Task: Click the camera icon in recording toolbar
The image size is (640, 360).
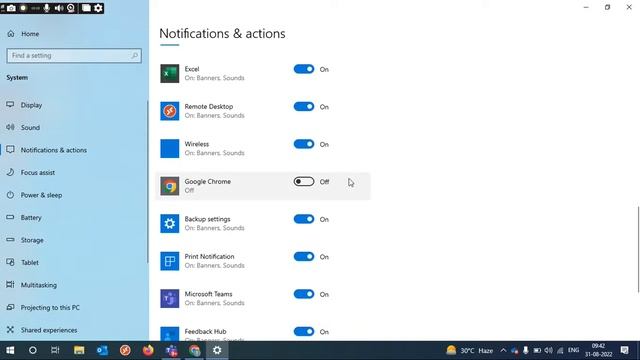Action: pyautogui.click(x=11, y=8)
